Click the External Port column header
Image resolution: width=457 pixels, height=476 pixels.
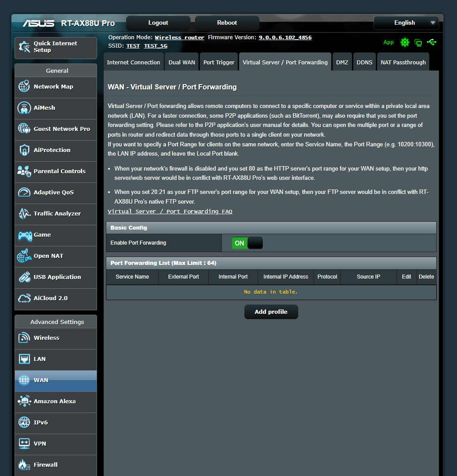coord(184,276)
